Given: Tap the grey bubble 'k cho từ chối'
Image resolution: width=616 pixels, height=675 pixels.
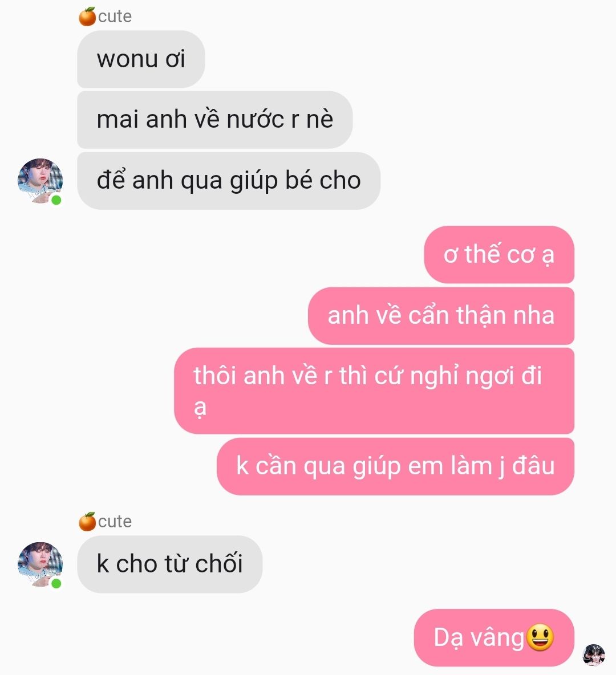Looking at the screenshot, I should [x=170, y=564].
